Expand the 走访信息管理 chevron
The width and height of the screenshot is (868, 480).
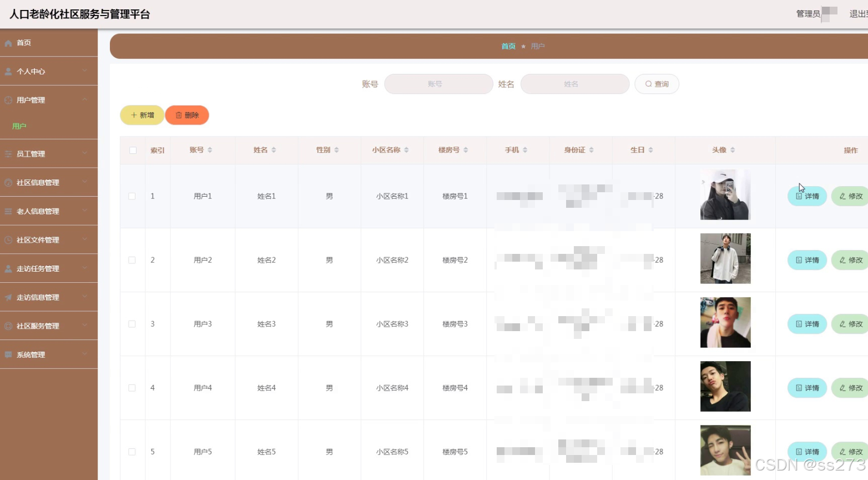85,297
